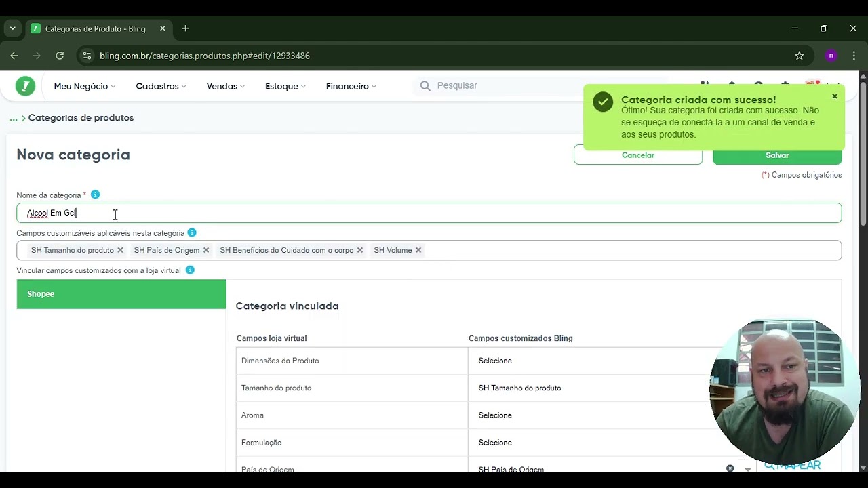Remove the SH País de Origem tag
This screenshot has height=488, width=868.
tap(206, 250)
